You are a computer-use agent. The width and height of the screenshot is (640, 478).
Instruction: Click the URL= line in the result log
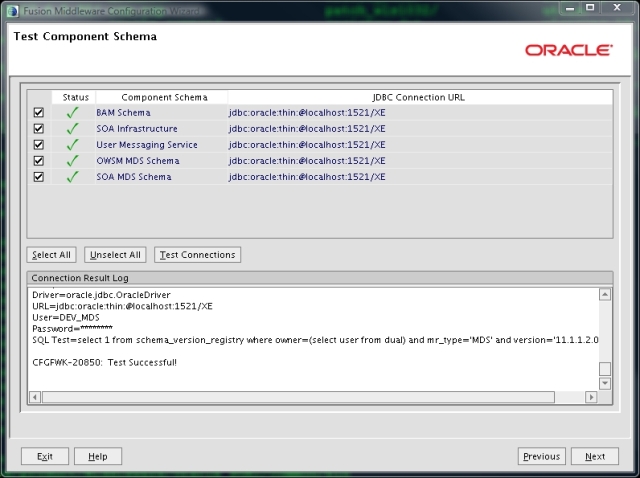coord(122,306)
